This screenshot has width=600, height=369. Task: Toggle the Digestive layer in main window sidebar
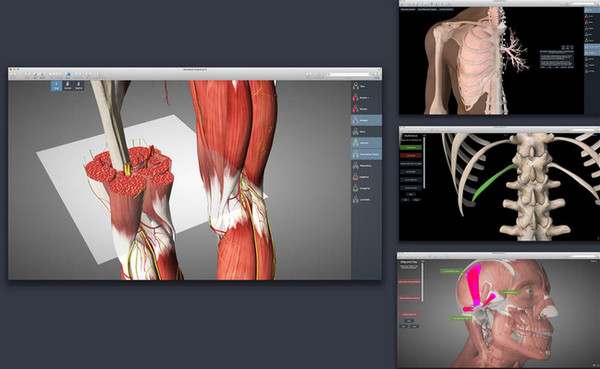point(366,177)
